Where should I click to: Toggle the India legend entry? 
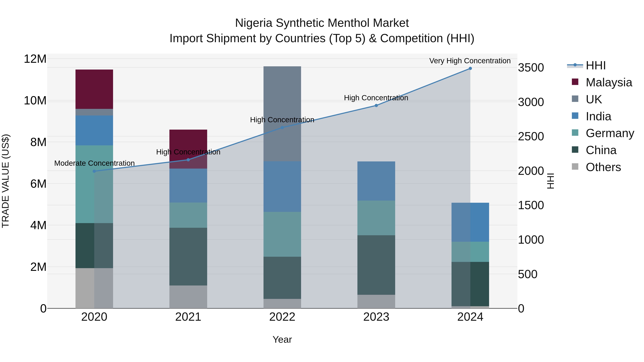(592, 116)
